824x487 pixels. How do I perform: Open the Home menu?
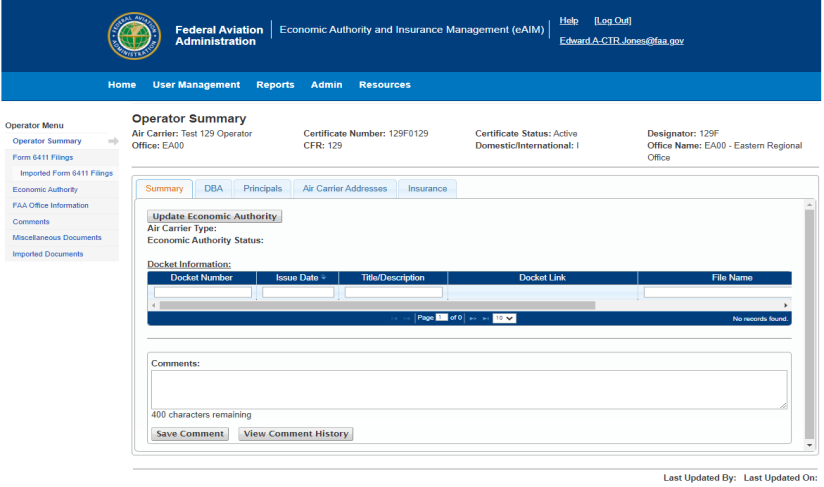(x=122, y=85)
